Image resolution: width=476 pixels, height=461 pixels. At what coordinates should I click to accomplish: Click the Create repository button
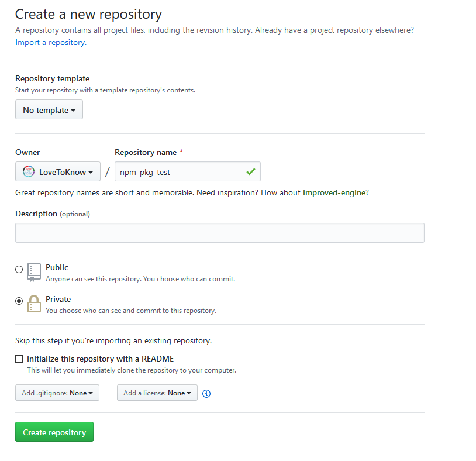click(54, 432)
